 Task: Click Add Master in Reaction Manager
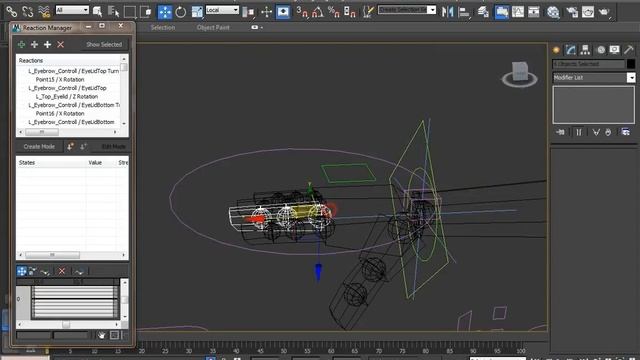tap(21, 44)
